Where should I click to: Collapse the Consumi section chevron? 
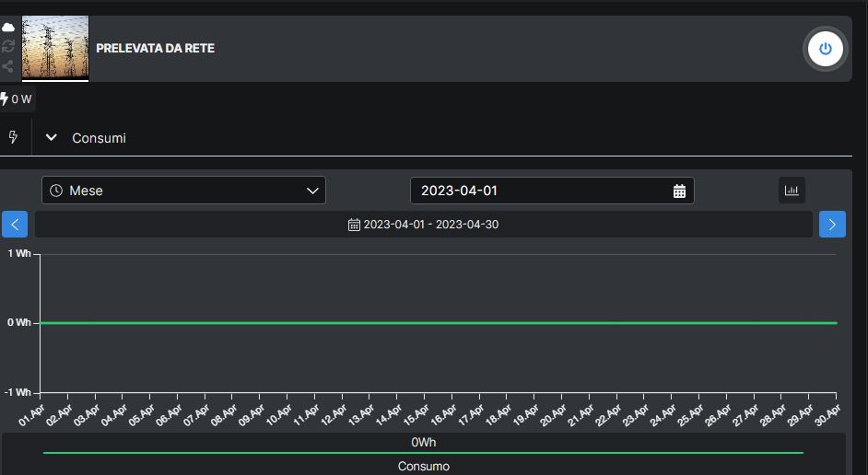52,137
